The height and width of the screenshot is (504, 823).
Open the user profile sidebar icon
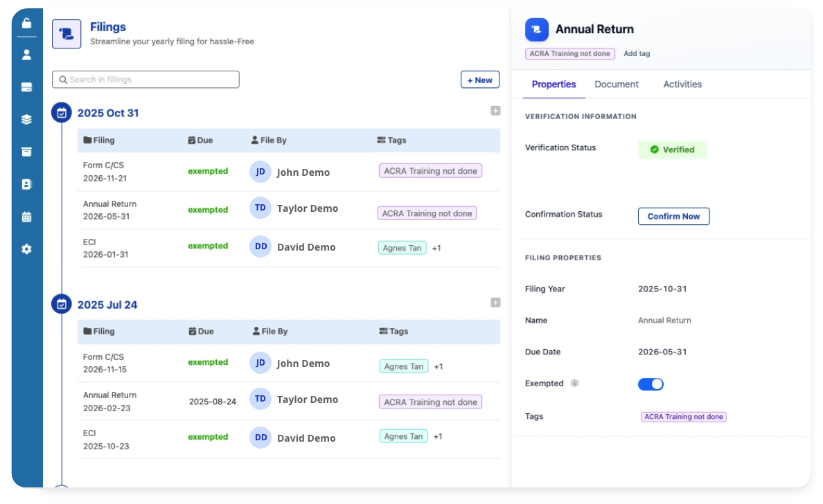(26, 55)
